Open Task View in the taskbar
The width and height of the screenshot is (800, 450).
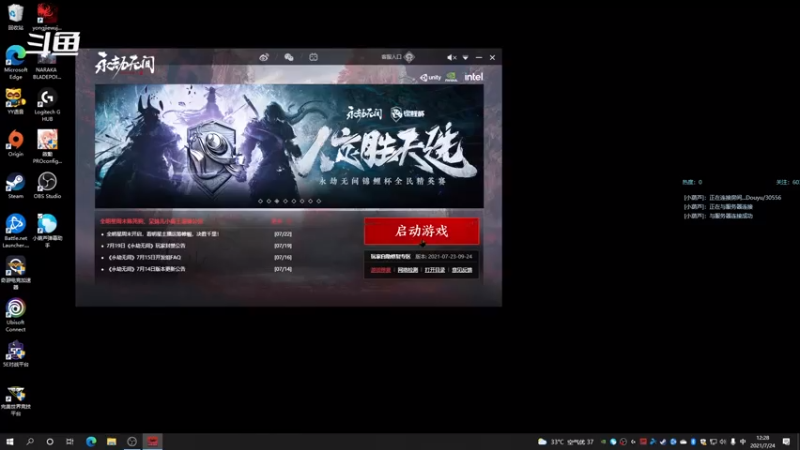point(70,441)
